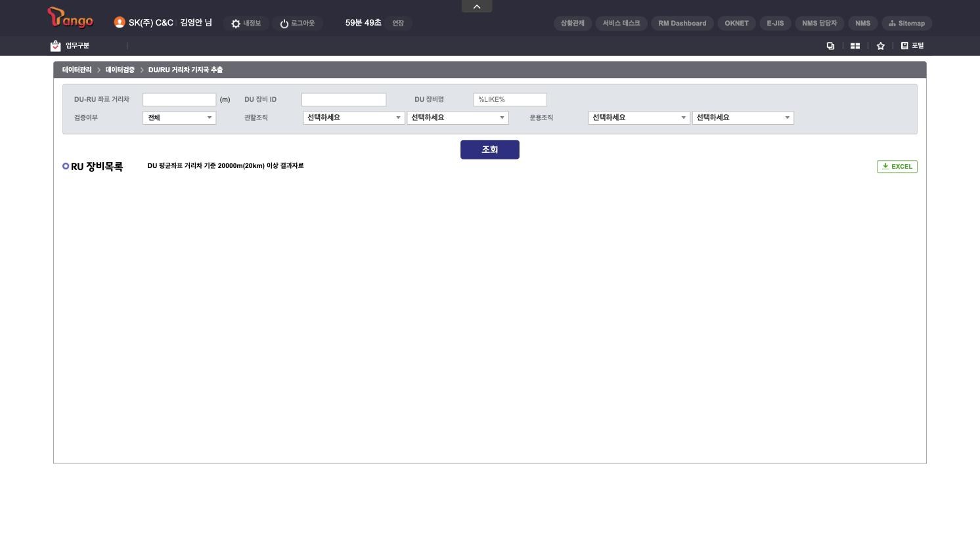Viewport: 980px width, 533px height.
Task: Open the first 관할조직 dropdown
Action: 353,118
